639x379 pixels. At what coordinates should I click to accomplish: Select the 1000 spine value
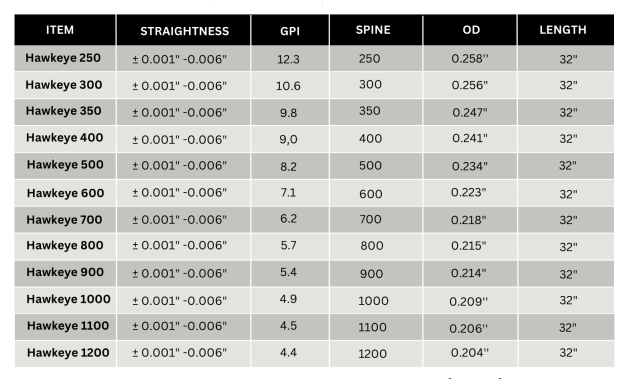[373, 301]
